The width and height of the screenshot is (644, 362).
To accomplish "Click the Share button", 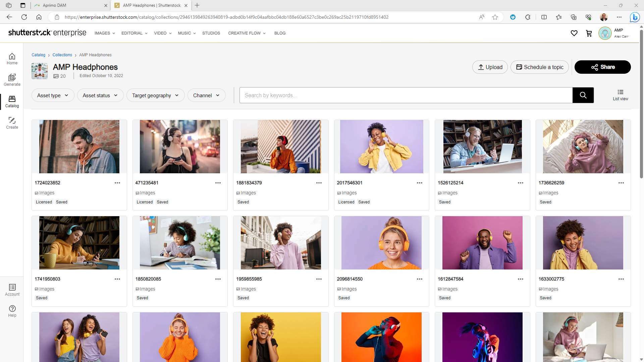I will pos(602,67).
